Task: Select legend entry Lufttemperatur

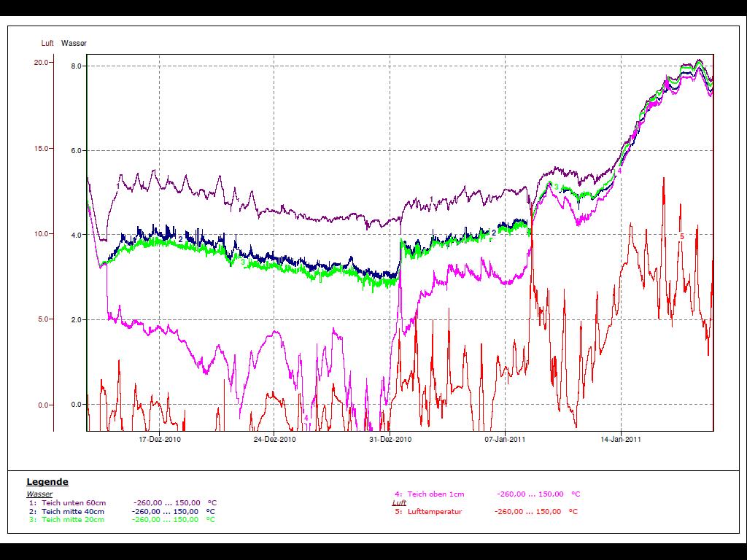Action: click(x=435, y=512)
